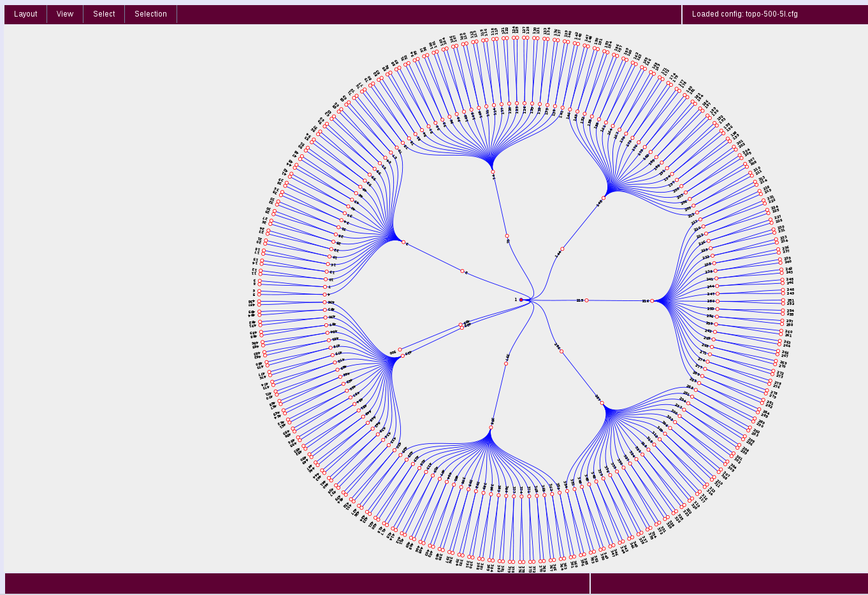868x595 pixels.
Task: Open the View menu
Action: point(64,14)
